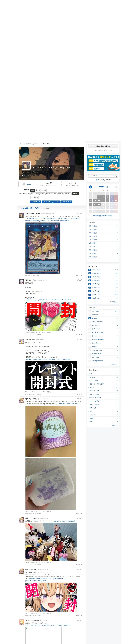Go to 前のページ

[x=36, y=202]
